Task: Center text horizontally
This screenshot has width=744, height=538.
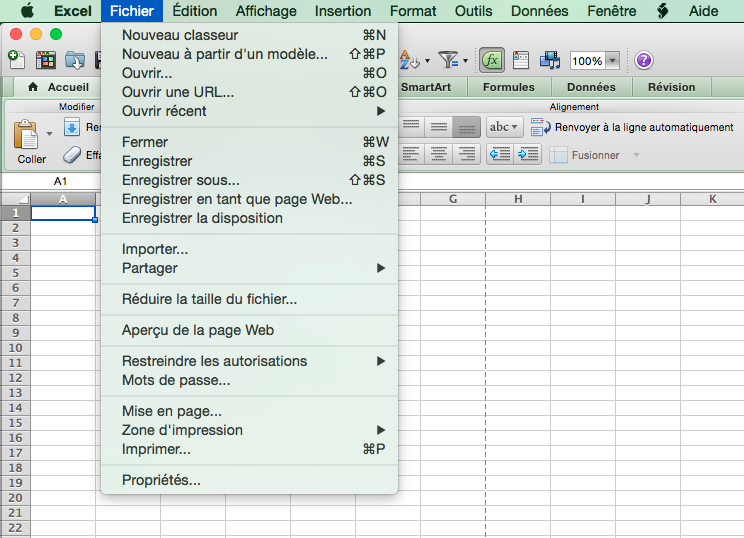Action: (438, 154)
